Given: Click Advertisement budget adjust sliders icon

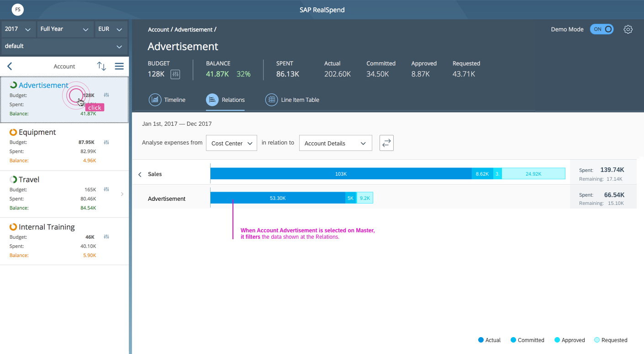Looking at the screenshot, I should (x=106, y=95).
